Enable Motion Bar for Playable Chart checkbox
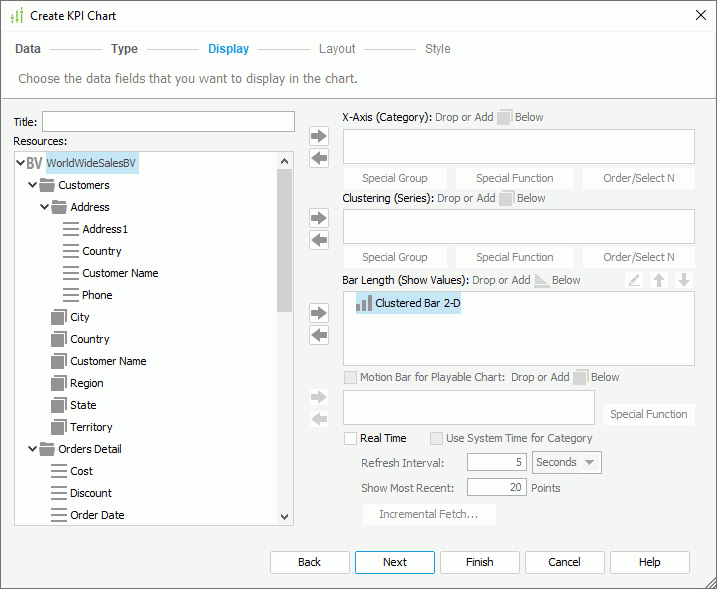This screenshot has height=589, width=717. [351, 377]
